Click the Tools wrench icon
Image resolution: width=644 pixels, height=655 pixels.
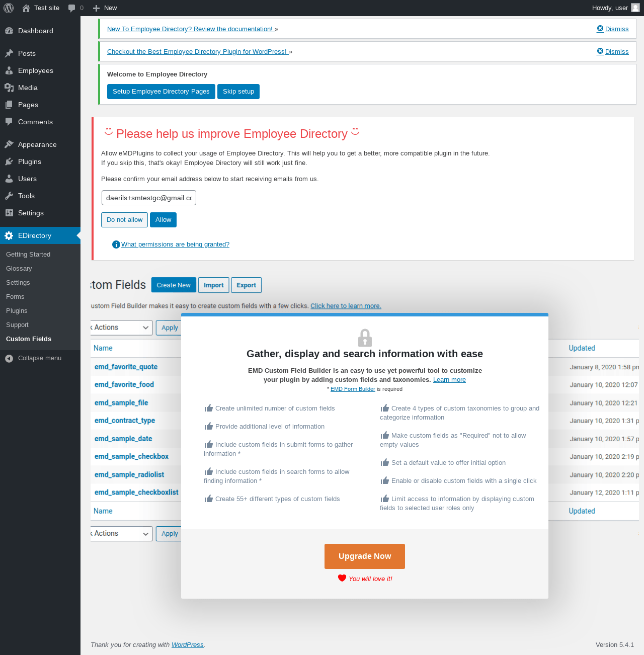click(9, 196)
